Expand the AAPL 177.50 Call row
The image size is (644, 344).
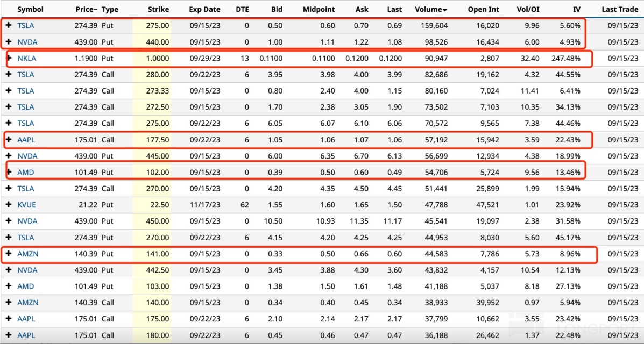[x=9, y=140]
